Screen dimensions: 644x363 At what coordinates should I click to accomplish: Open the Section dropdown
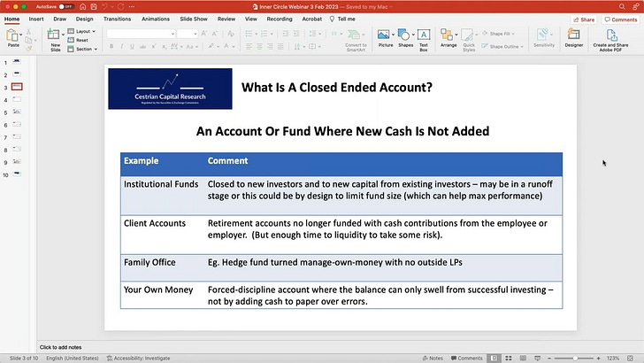82,49
